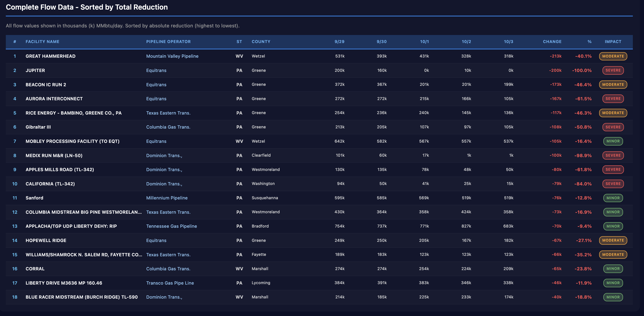Click the SEVERE badge in JUPITER row
Image resolution: width=644 pixels, height=316 pixels.
[613, 70]
